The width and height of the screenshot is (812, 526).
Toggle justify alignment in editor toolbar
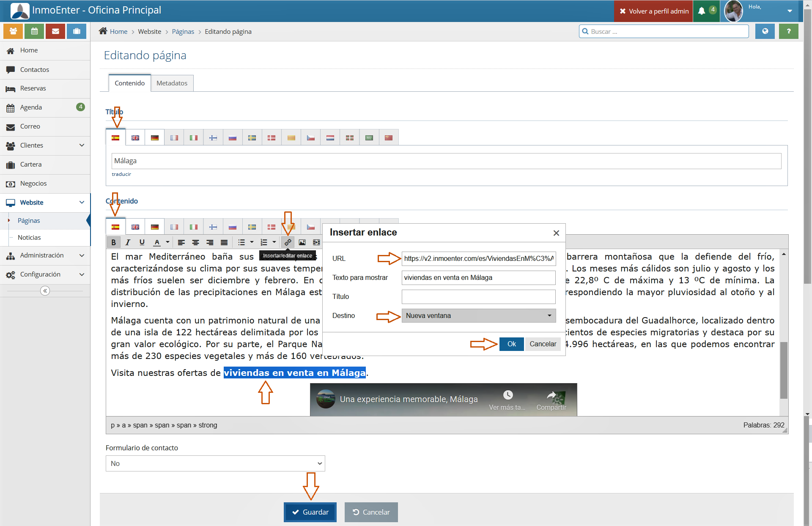224,242
